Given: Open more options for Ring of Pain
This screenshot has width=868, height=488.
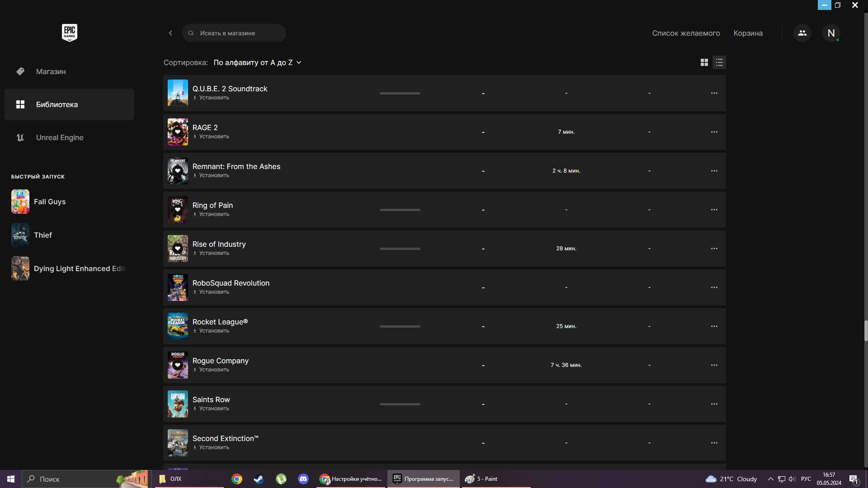Looking at the screenshot, I should pos(714,210).
